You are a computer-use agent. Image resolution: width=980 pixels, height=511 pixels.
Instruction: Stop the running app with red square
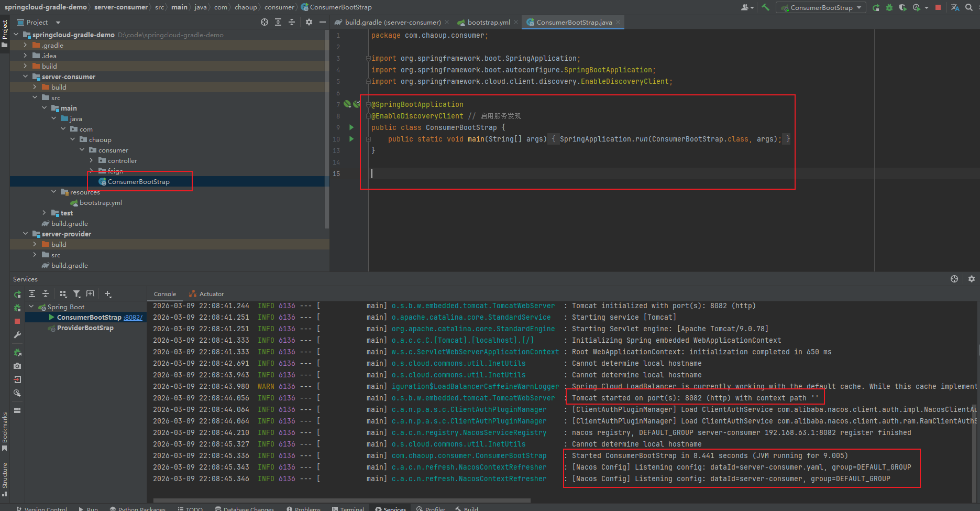(938, 7)
